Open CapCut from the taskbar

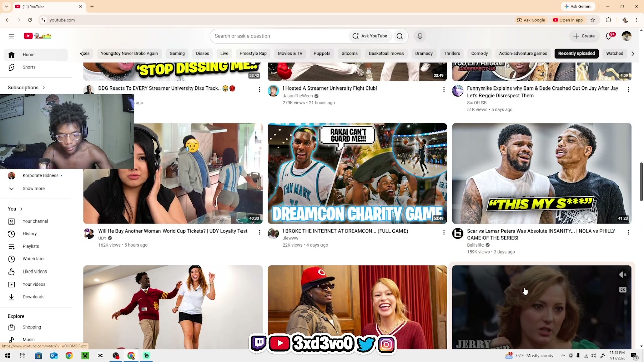pos(100,356)
